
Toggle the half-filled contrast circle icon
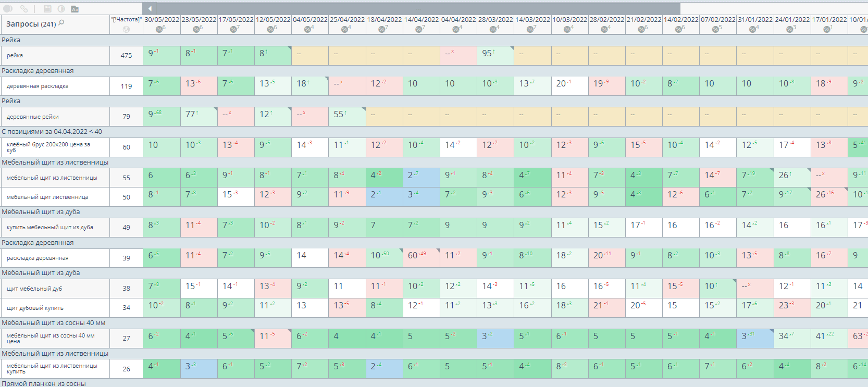pyautogui.click(x=61, y=9)
